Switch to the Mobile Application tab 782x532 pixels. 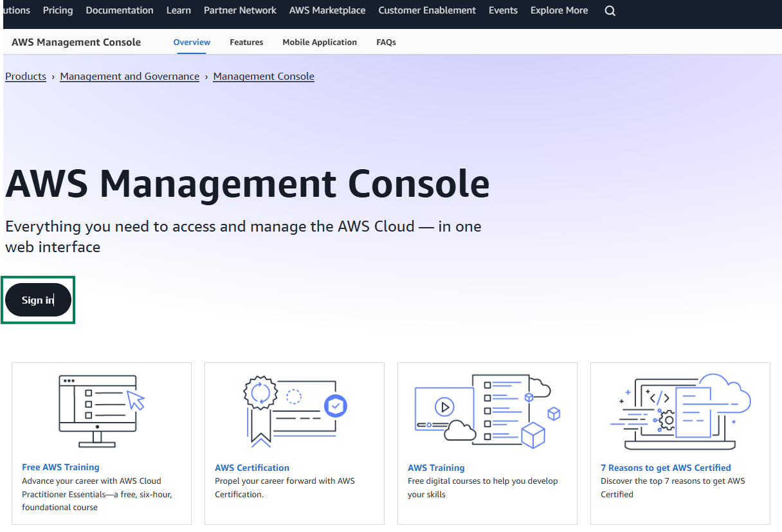coord(320,42)
